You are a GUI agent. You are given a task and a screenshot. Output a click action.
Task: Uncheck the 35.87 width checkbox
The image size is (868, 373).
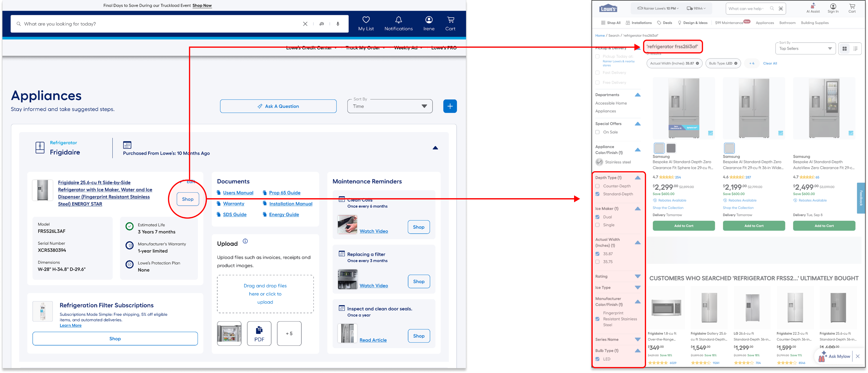[597, 254]
